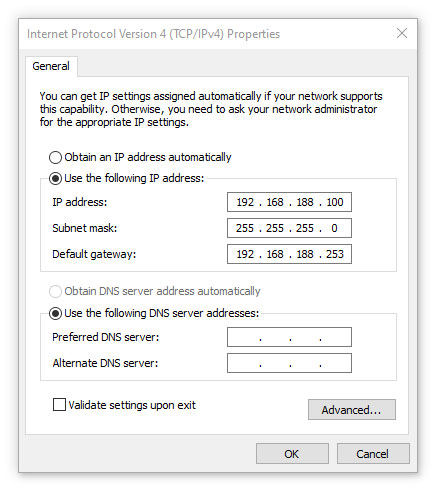Click the first octet of IP address
Screen dimensions: 436x493
(245, 202)
